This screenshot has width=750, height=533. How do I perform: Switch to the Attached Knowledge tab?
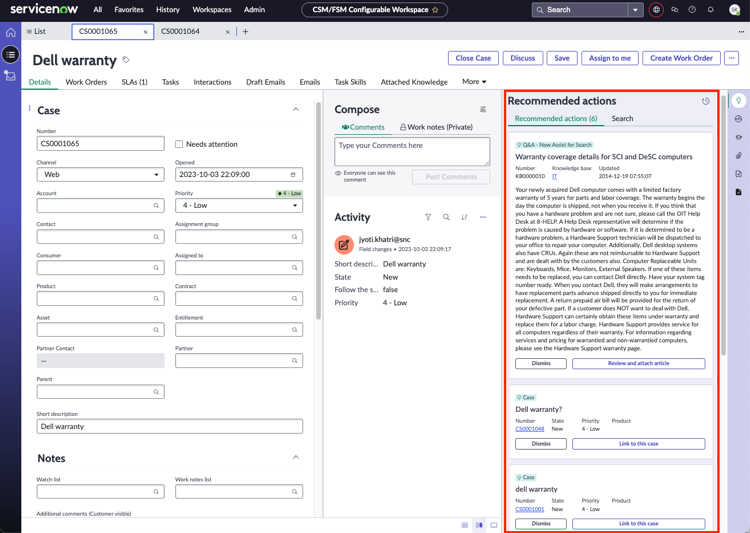(414, 82)
